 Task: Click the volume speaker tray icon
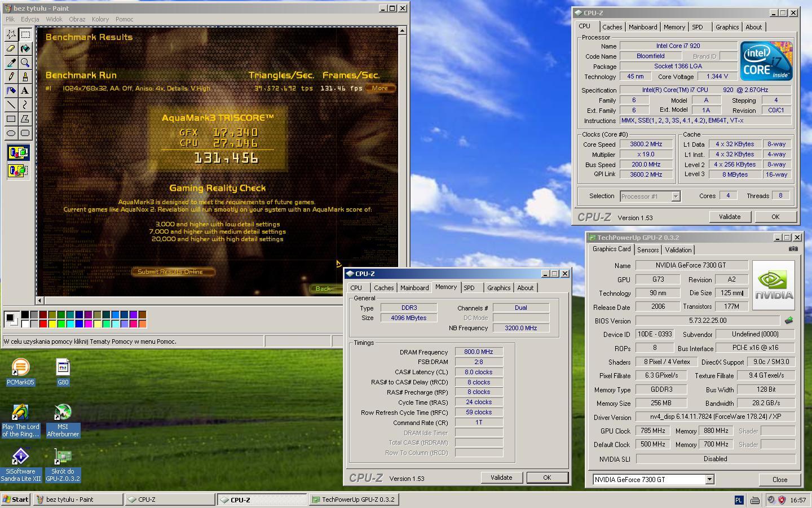771,500
